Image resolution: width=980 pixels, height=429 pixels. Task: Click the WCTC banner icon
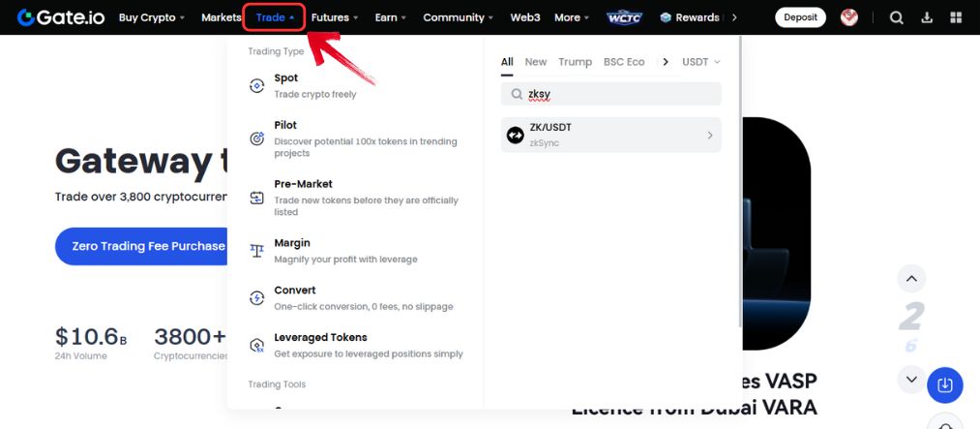point(624,17)
